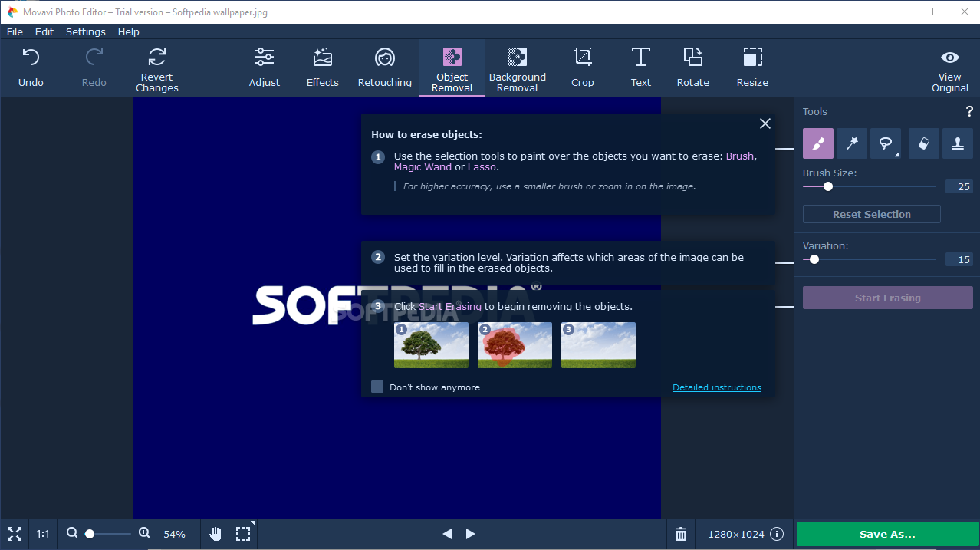Show image info icon
Image resolution: width=980 pixels, height=550 pixels.
tap(777, 534)
